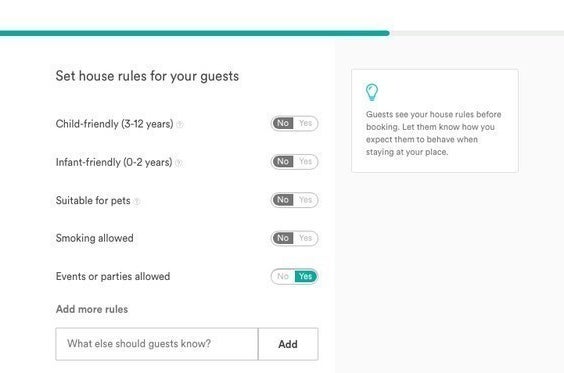This screenshot has width=564, height=373.
Task: Click the Add button for new rules
Action: click(288, 344)
